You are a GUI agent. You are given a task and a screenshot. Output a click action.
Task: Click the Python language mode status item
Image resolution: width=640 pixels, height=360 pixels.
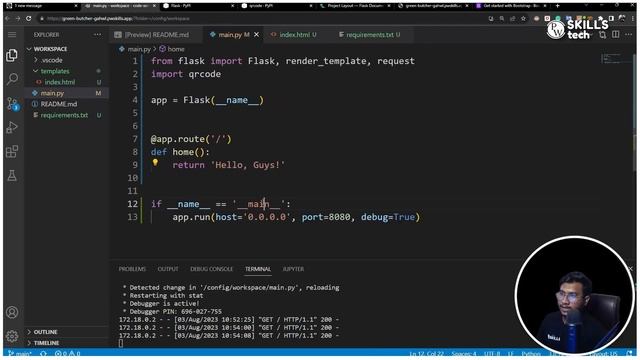click(531, 353)
